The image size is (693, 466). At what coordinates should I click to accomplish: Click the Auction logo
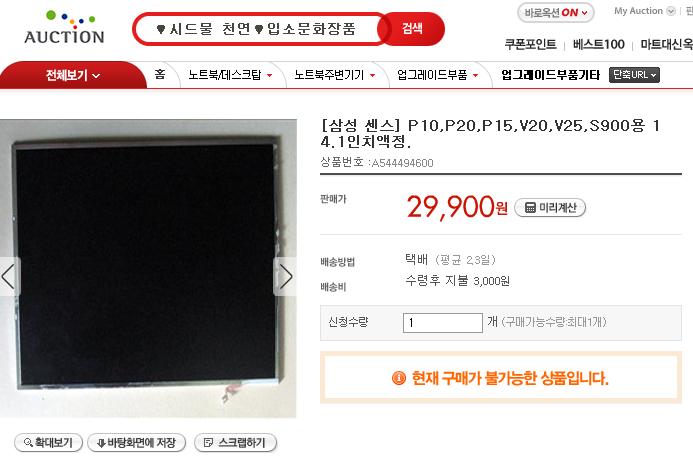[x=64, y=27]
